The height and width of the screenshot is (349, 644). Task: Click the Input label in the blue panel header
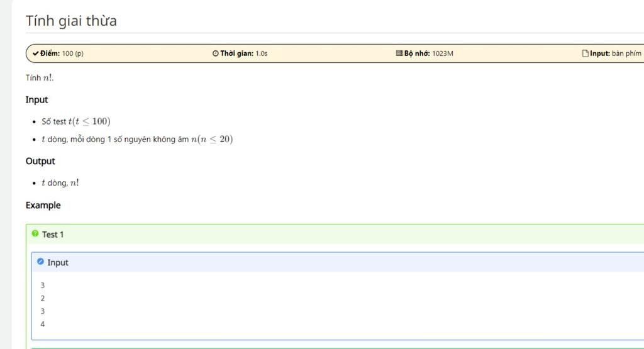[57, 263]
